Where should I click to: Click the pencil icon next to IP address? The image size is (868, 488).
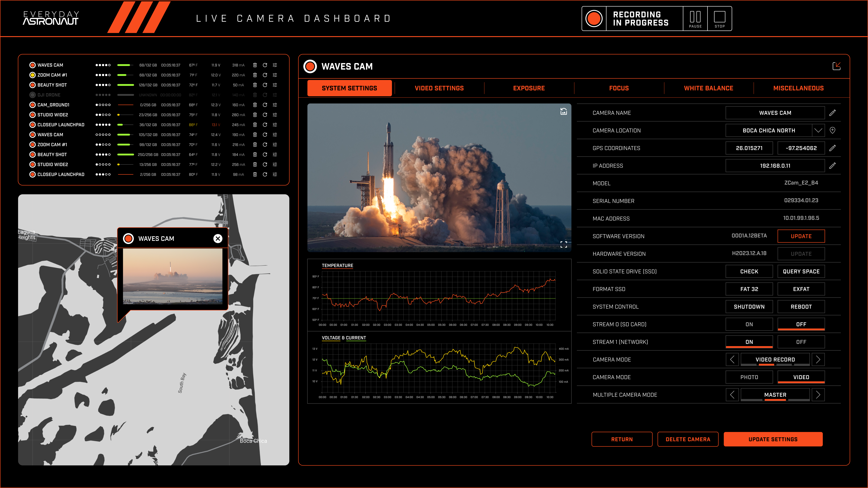[832, 166]
